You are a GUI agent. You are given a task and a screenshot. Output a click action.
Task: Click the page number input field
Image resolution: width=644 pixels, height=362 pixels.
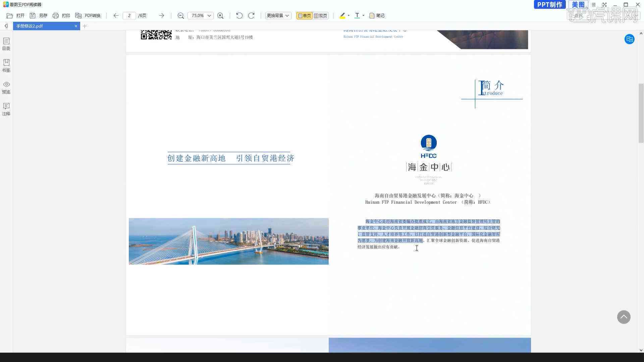pyautogui.click(x=129, y=15)
